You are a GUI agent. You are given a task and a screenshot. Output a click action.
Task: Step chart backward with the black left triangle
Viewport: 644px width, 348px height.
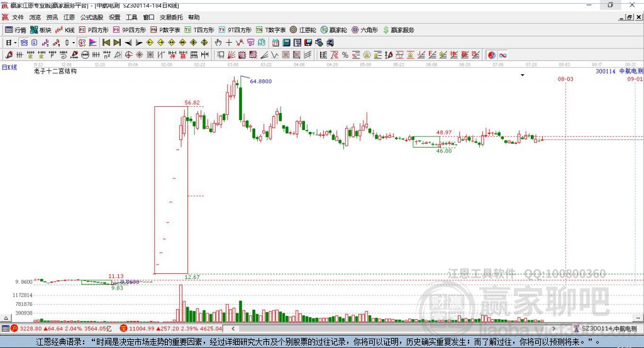point(128,43)
